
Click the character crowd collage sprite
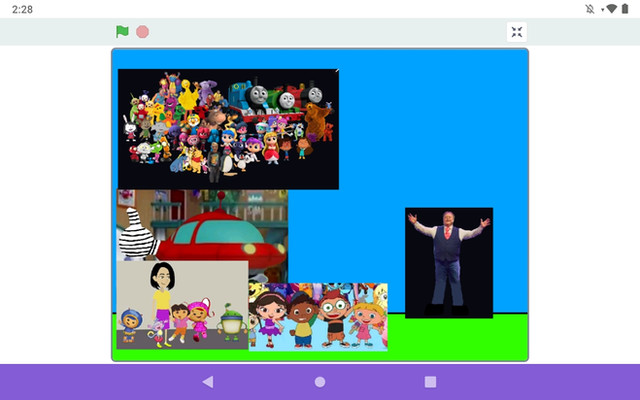pos(228,129)
